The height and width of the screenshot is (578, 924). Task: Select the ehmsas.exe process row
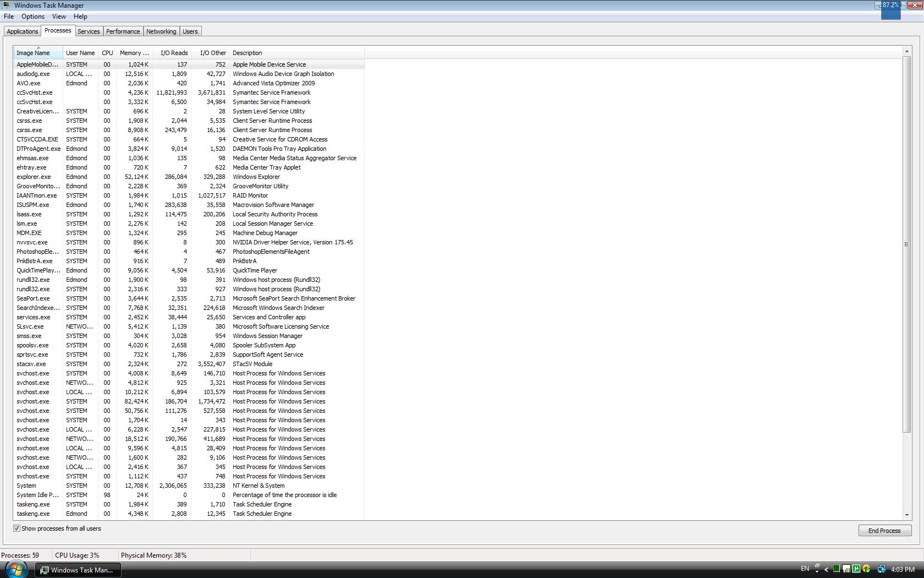(x=189, y=158)
